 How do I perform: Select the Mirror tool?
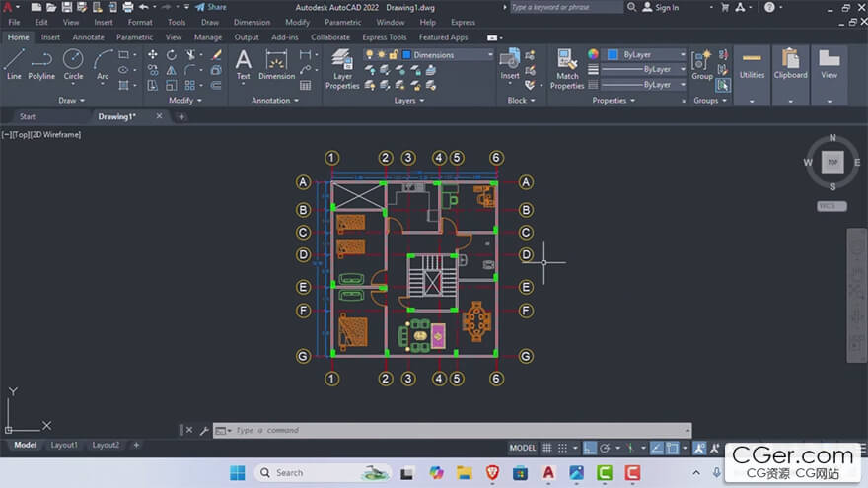pos(172,70)
